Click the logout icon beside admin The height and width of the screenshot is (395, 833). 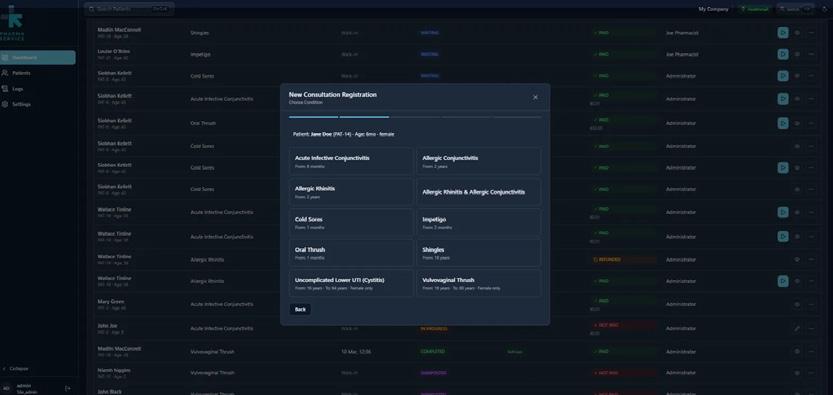[x=67, y=389]
